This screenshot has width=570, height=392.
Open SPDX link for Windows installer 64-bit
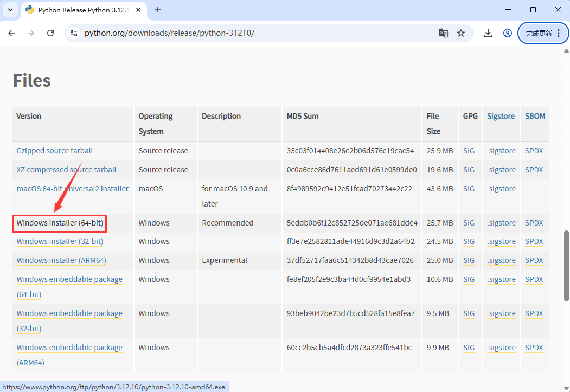(x=534, y=223)
